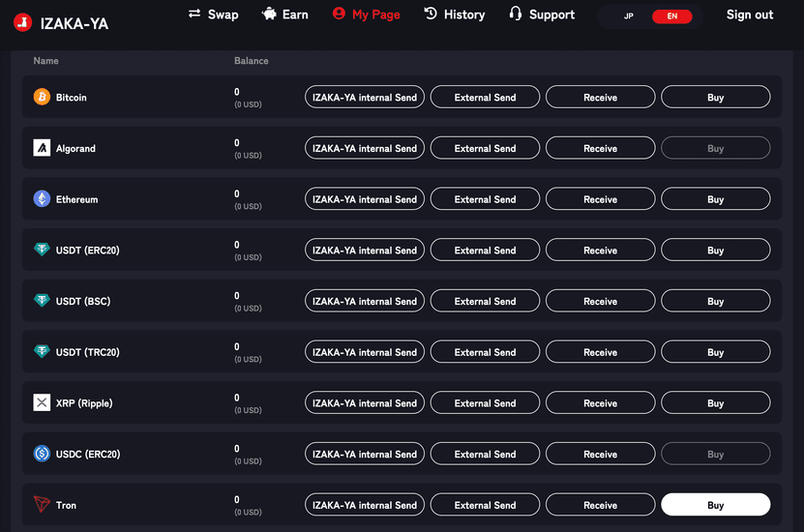Click the highlighted Tron Buy button
The height and width of the screenshot is (532, 804).
tap(716, 505)
